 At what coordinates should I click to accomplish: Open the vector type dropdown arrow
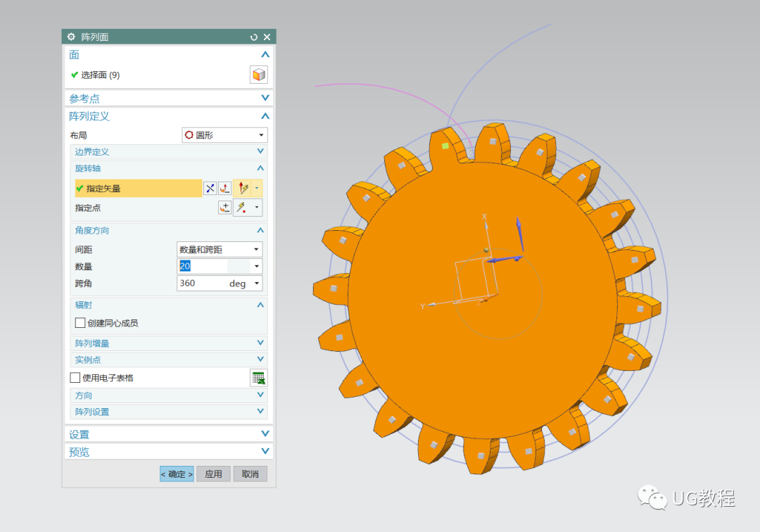point(257,188)
